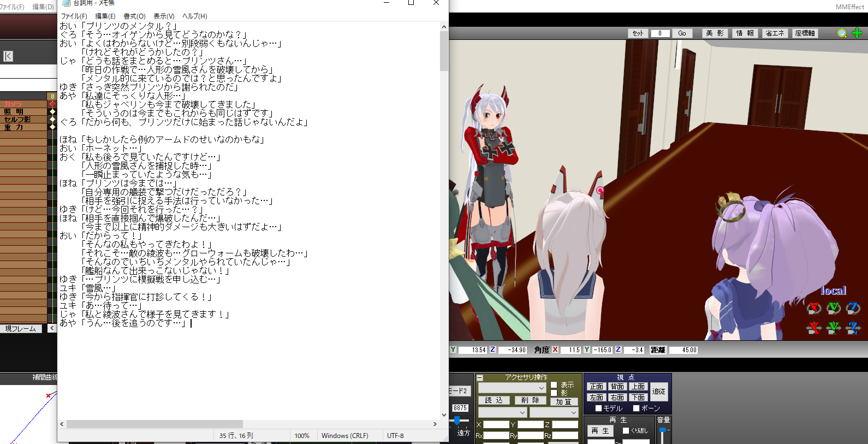Toggle the モデル view-follow checkbox
The image size is (868, 444).
pos(598,408)
